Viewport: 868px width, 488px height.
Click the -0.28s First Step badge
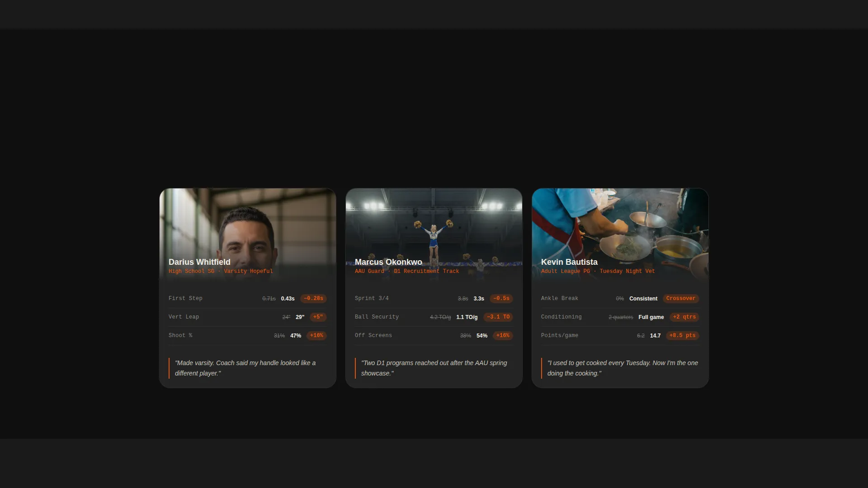coord(313,299)
